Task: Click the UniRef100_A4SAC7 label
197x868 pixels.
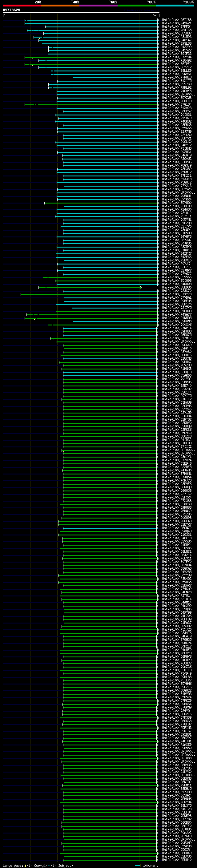Action: point(176,315)
